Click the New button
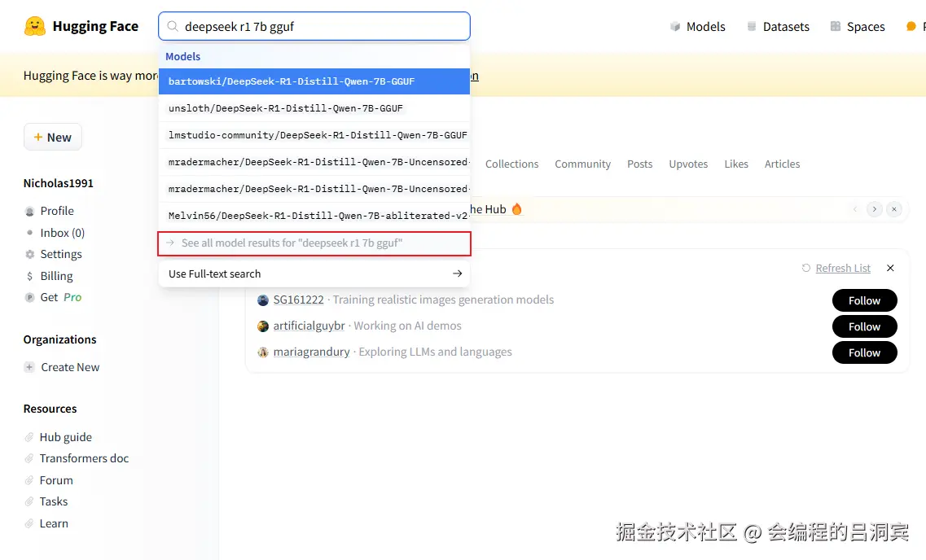The height and width of the screenshot is (560, 926). [x=53, y=137]
